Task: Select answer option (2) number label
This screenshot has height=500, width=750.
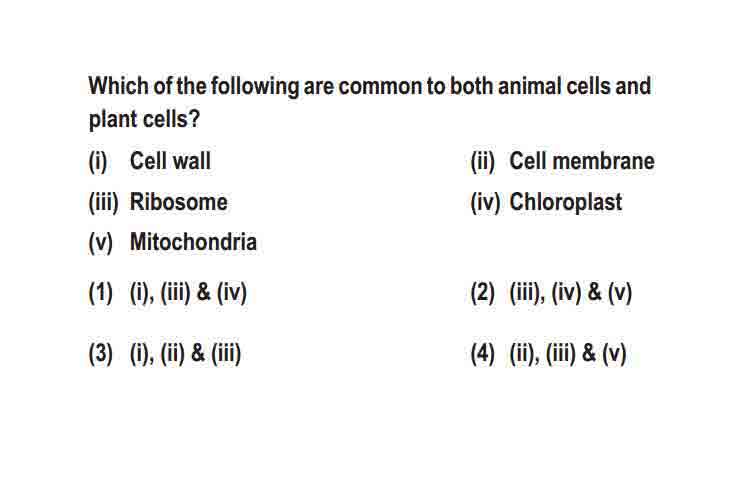Action: coord(483,292)
